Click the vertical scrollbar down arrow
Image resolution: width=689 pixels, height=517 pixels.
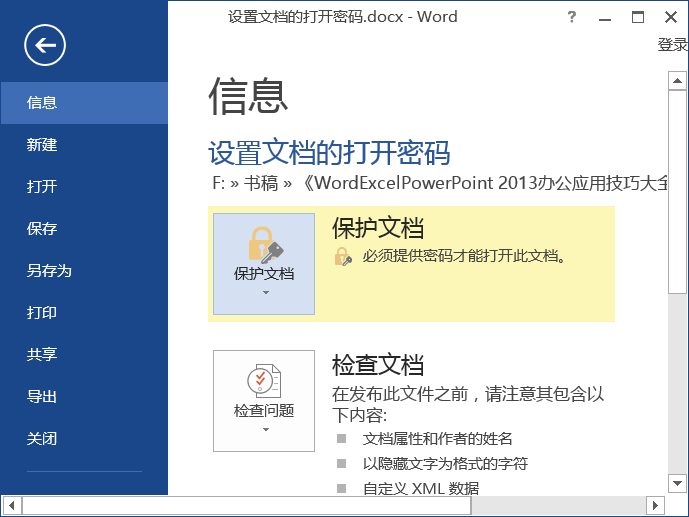pos(677,484)
